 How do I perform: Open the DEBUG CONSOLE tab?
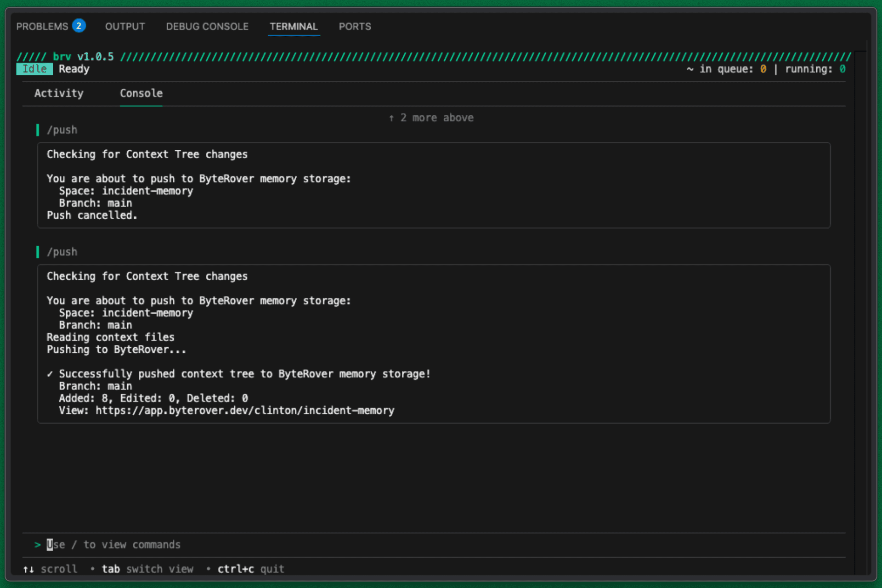pos(207,27)
